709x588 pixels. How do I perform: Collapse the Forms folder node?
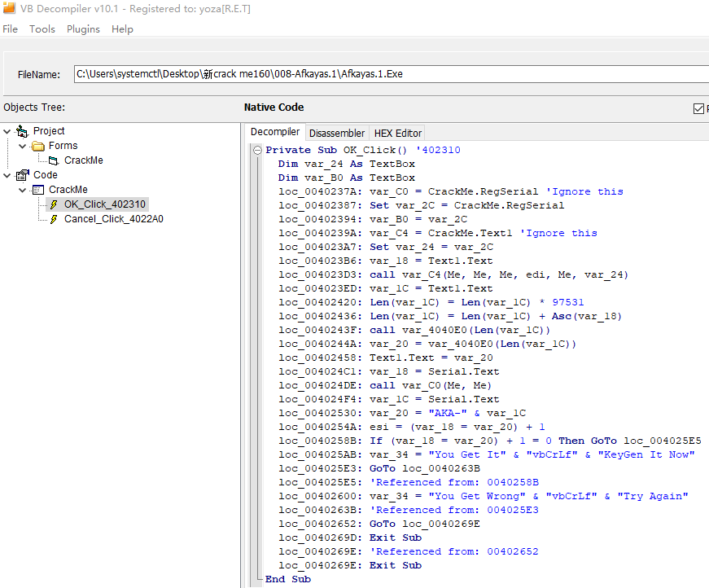22,146
